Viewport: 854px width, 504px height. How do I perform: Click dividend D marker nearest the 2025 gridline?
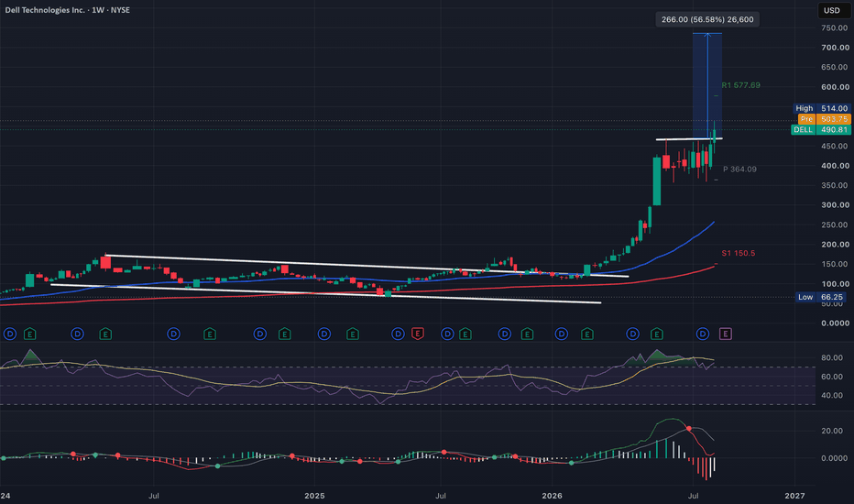pyautogui.click(x=324, y=334)
